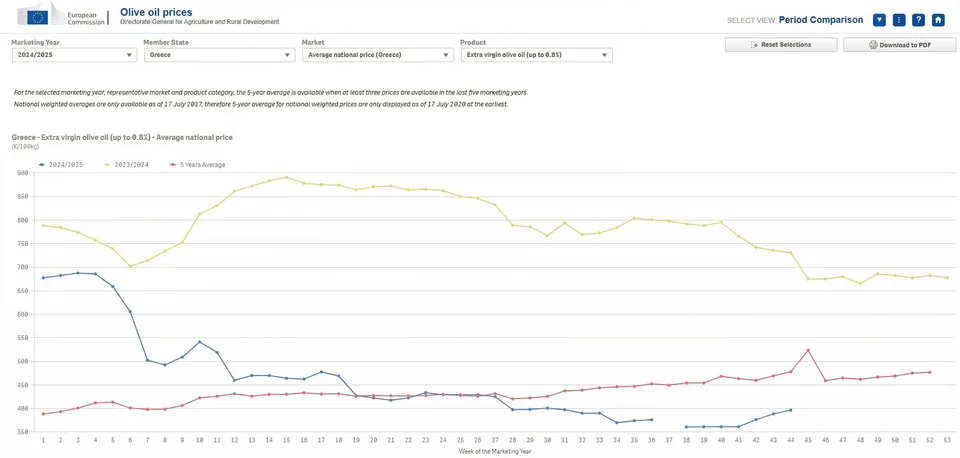Click the week 45 spike on the red line
960x458 pixels.
pyautogui.click(x=808, y=350)
